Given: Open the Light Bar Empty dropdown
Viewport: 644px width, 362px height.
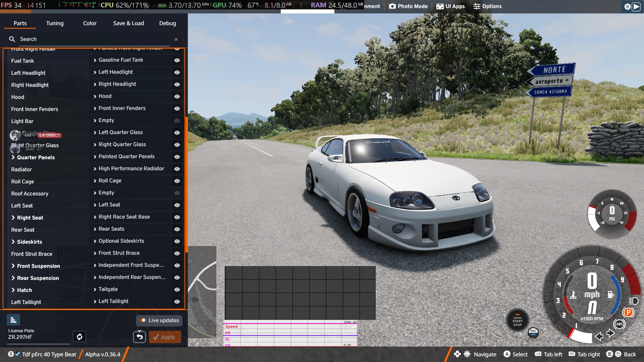Looking at the screenshot, I should tap(131, 120).
